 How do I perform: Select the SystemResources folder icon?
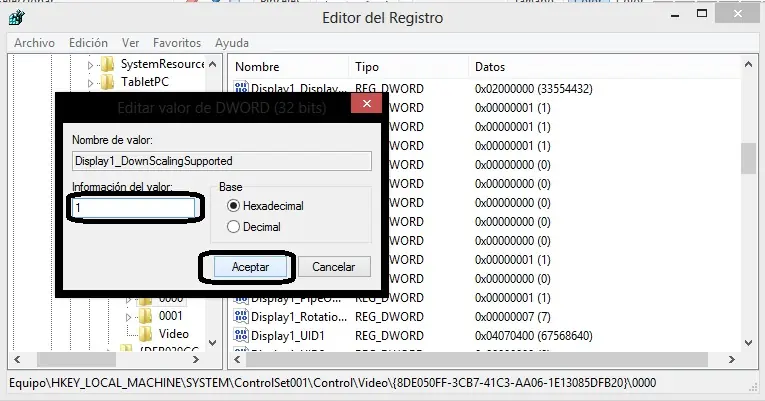[107, 64]
